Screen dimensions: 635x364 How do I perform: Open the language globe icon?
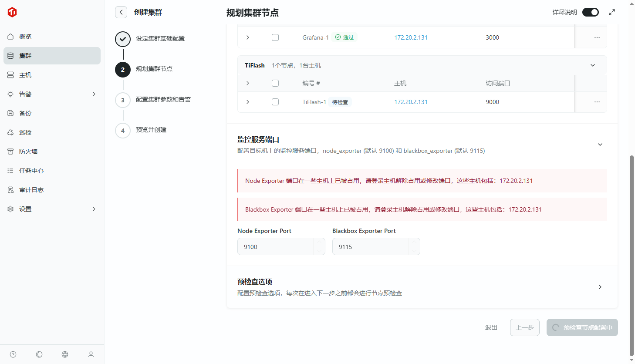tap(65, 354)
